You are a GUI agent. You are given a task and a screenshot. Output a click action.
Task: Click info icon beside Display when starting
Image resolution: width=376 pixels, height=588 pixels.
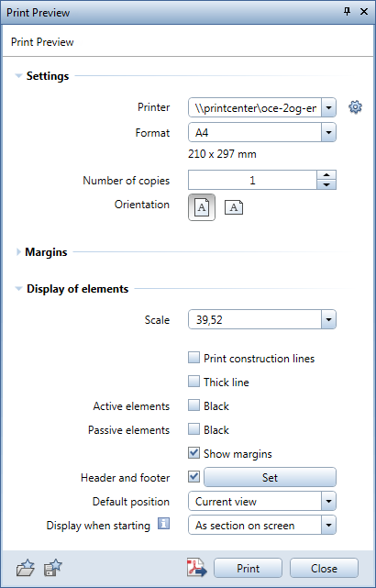pyautogui.click(x=163, y=524)
